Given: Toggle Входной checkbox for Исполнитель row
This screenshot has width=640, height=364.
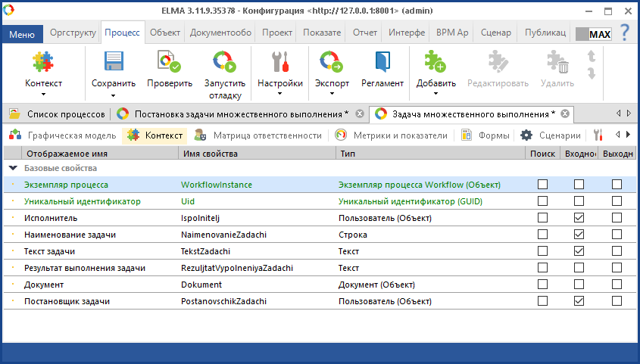Looking at the screenshot, I should (579, 218).
